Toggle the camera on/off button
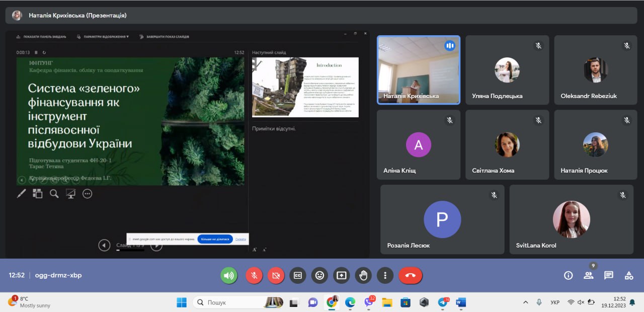Viewport: 644px width, 312px height. coord(276,275)
